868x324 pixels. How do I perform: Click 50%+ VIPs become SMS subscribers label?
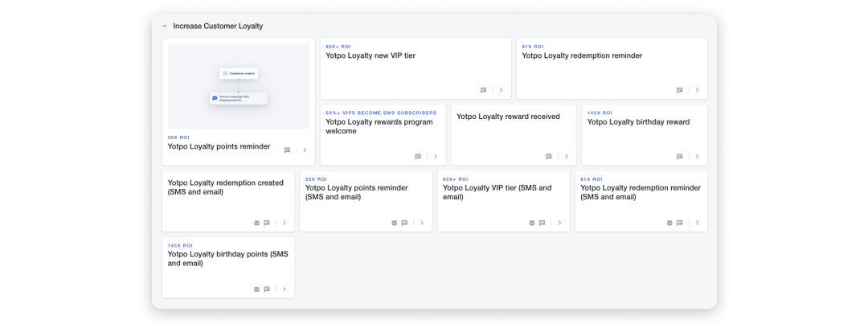(381, 113)
